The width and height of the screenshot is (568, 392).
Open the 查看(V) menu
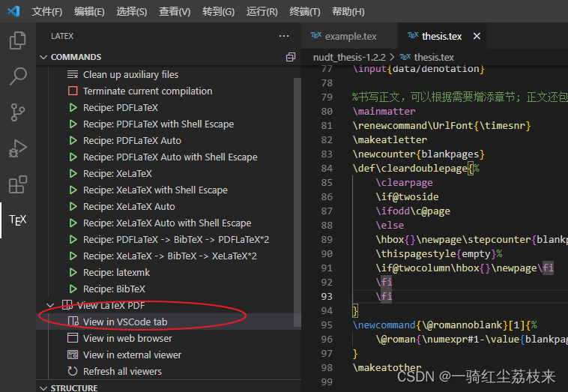point(175,11)
